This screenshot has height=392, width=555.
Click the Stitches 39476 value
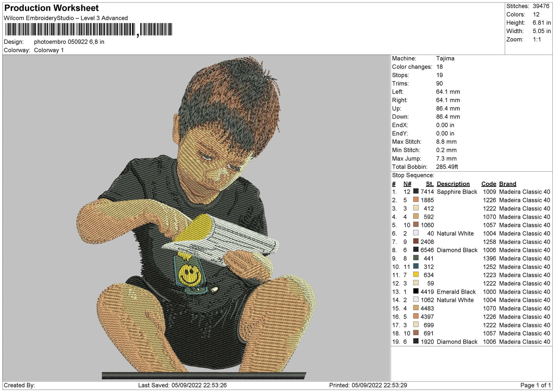pos(541,6)
